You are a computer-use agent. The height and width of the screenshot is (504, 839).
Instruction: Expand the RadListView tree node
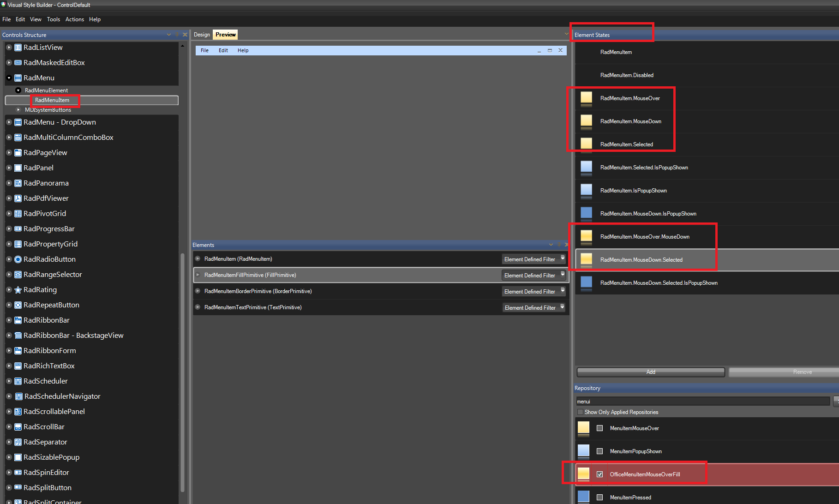tap(9, 48)
